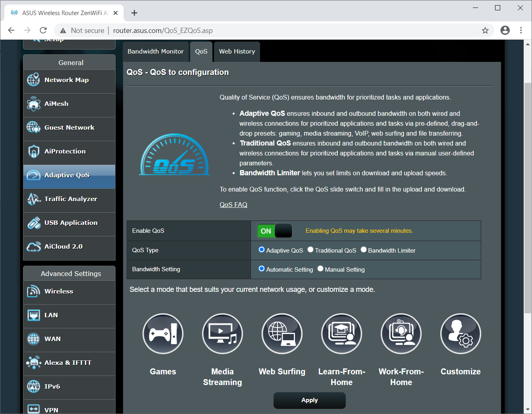Click the scrollbar down arrow

click(528, 410)
